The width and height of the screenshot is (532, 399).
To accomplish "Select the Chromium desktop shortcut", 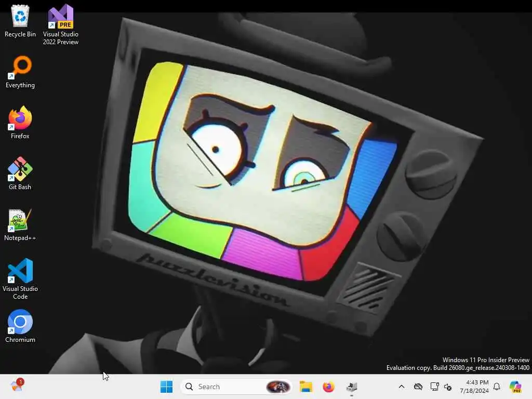I will (20, 326).
